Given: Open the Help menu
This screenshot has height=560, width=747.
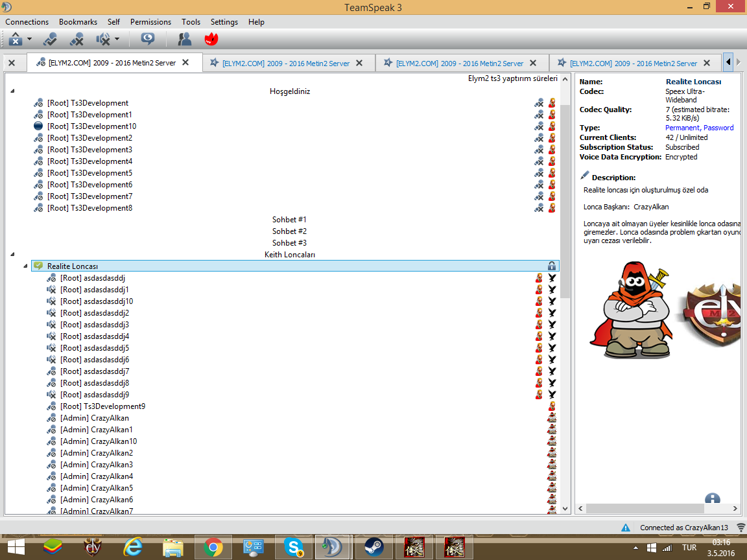Looking at the screenshot, I should (256, 22).
